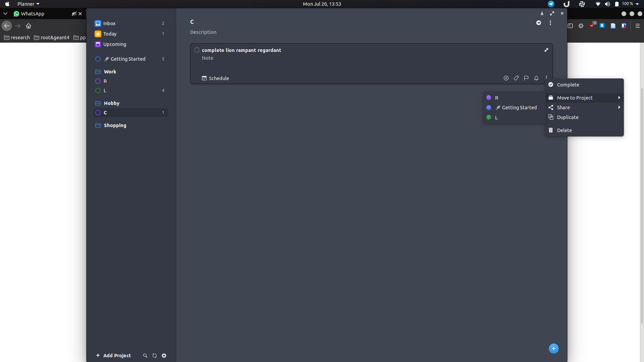Viewport: 644px width, 362px height.
Task: Open Planner settings with the gear icon
Action: tap(164, 356)
